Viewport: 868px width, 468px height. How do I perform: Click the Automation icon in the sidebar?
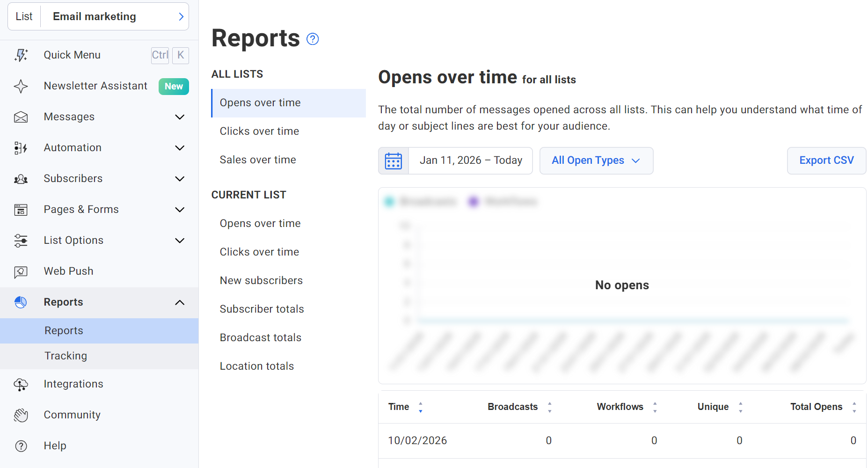tap(21, 147)
